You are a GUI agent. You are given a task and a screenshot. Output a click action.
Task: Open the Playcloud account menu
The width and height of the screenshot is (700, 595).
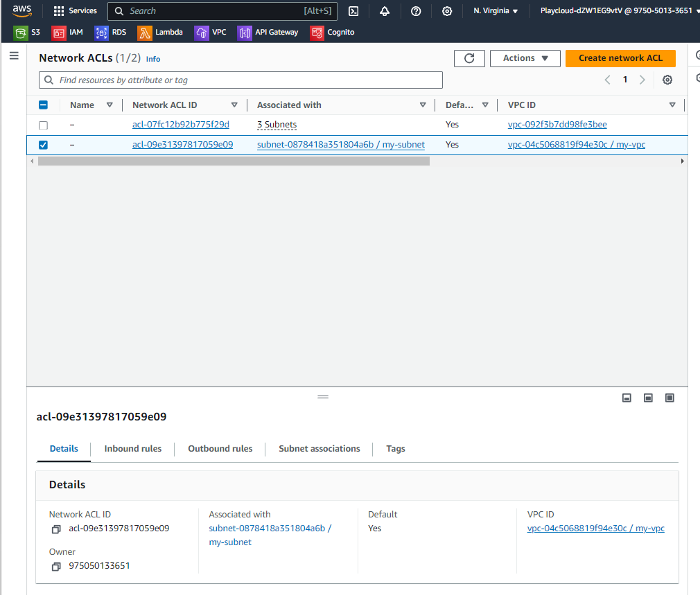(620, 10)
